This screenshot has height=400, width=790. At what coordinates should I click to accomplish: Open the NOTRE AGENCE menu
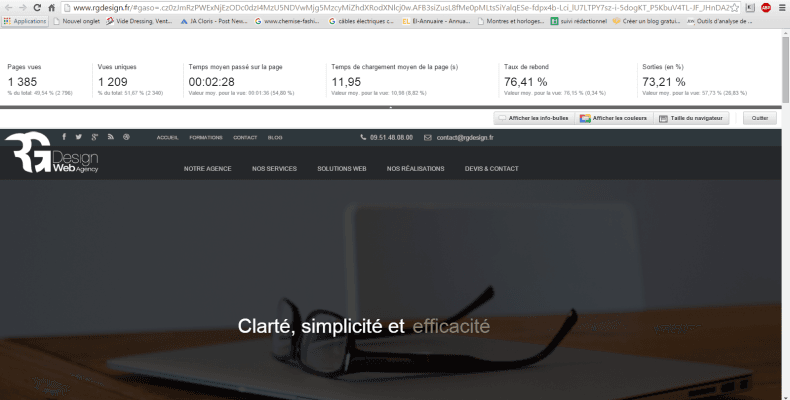(208, 169)
